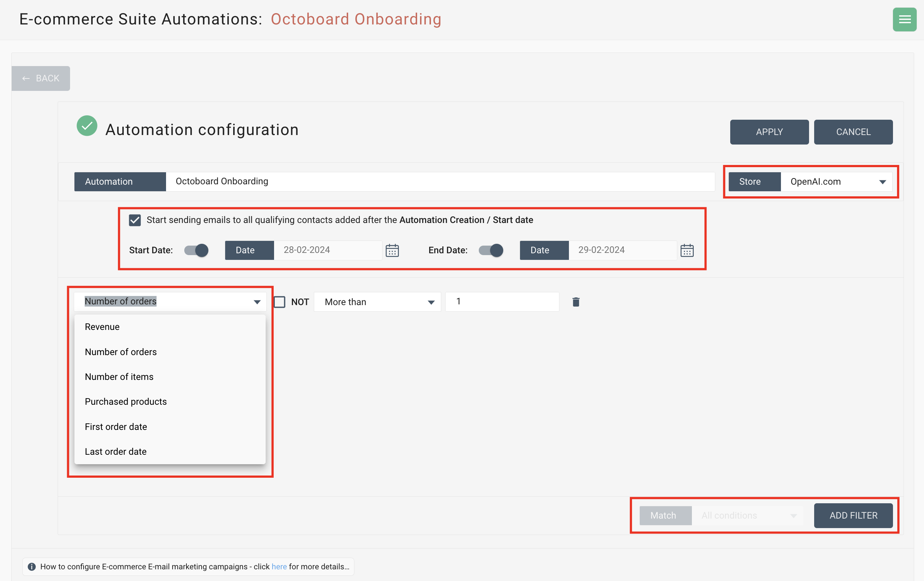
Task: Click the Automation label
Action: click(x=120, y=181)
